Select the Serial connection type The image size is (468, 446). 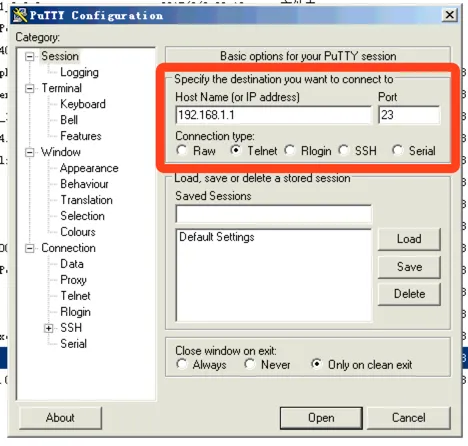398,150
